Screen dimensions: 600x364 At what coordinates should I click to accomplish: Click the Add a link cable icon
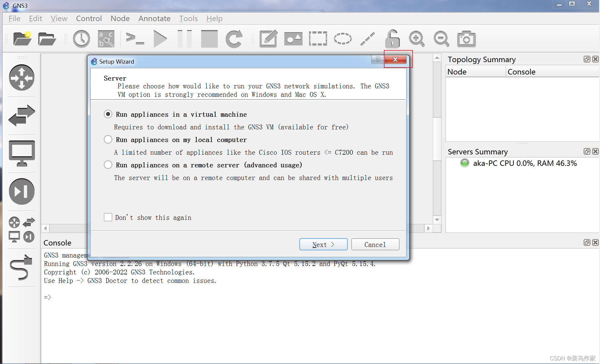pos(21,267)
